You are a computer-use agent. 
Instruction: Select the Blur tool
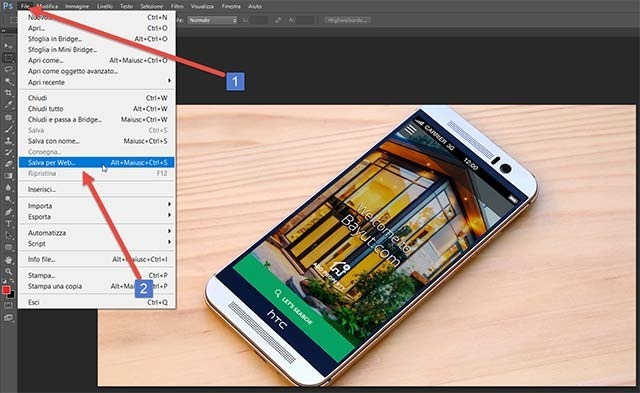click(8, 188)
